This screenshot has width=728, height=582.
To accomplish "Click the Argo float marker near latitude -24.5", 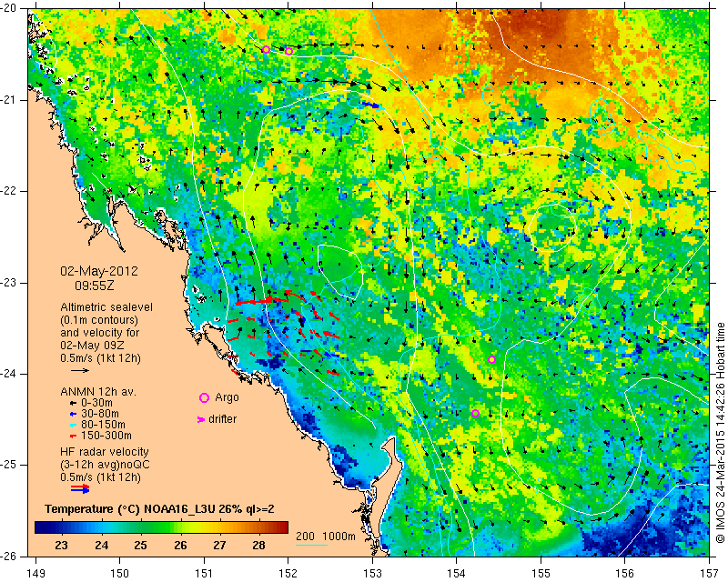I will click(475, 414).
